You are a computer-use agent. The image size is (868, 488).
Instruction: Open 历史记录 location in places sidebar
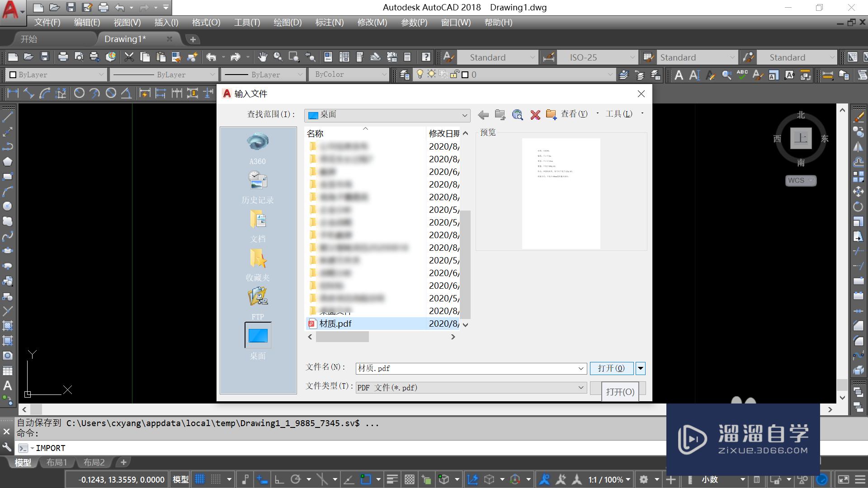pos(258,187)
